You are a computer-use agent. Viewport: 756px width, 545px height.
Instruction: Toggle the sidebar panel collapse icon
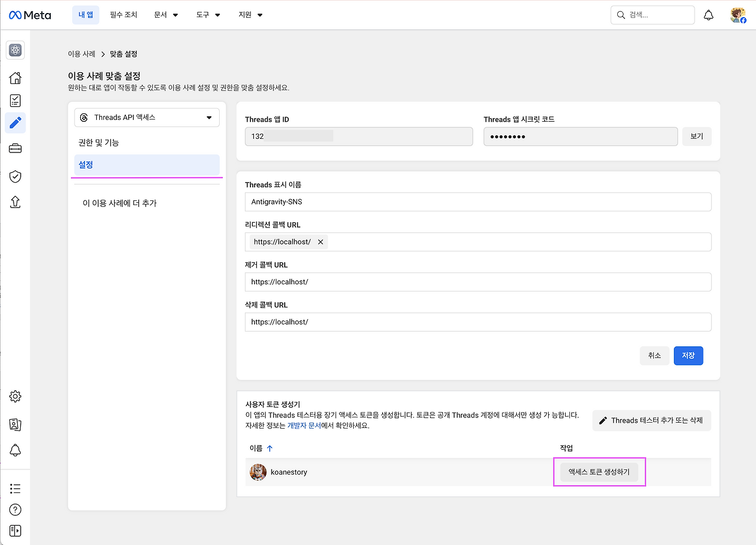pos(15,530)
